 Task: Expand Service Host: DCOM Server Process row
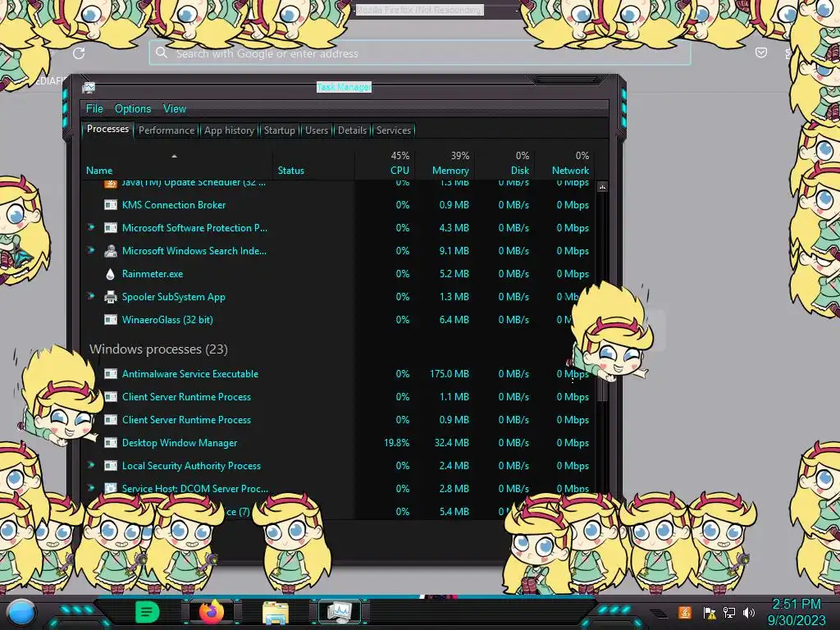point(91,488)
